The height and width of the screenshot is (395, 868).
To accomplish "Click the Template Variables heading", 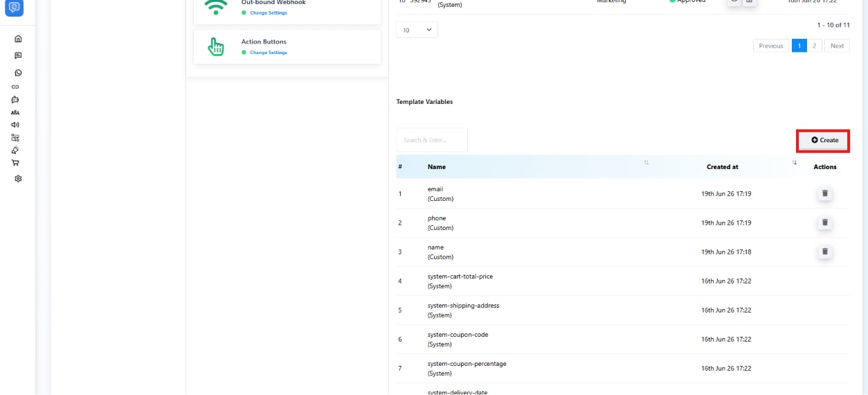I will (x=424, y=102).
